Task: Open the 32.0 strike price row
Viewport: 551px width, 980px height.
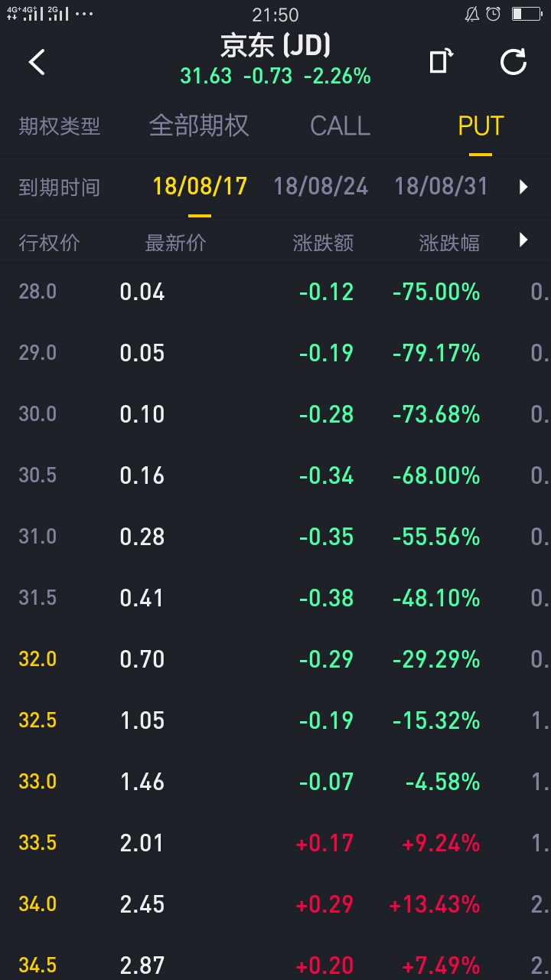Action: click(275, 659)
